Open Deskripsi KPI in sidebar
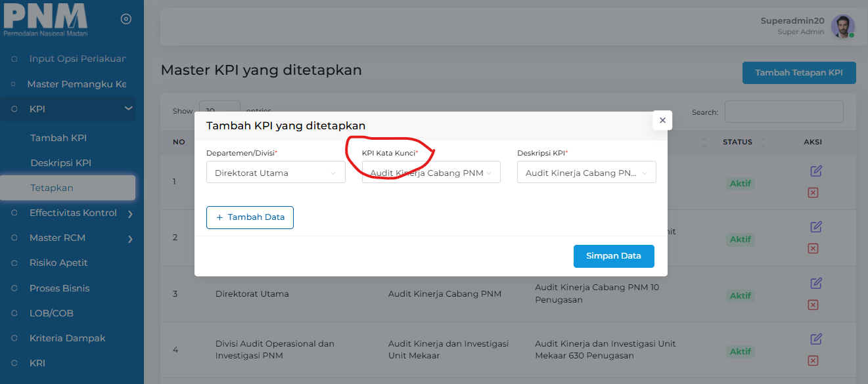Screen dimensions: 868x384 pyautogui.click(x=60, y=163)
